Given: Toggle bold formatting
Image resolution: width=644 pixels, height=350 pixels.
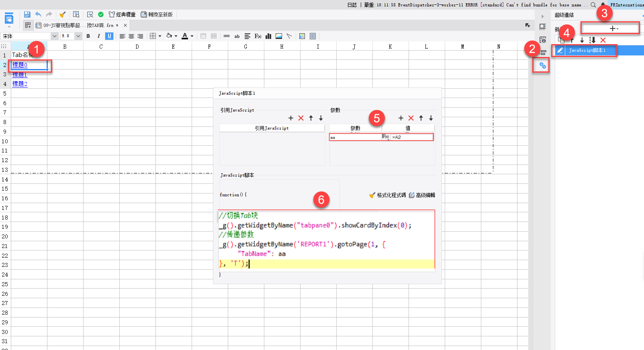Looking at the screenshot, I should pyautogui.click(x=88, y=36).
